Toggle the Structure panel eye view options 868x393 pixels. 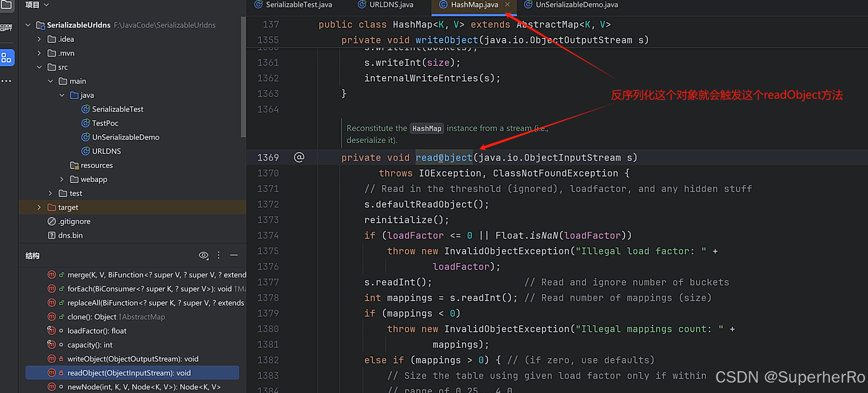click(x=204, y=255)
